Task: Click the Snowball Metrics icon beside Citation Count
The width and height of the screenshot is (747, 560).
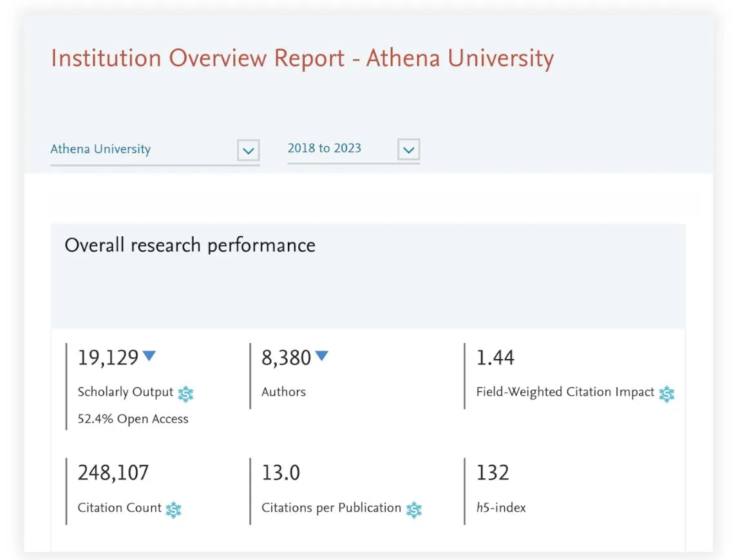Action: (174, 510)
